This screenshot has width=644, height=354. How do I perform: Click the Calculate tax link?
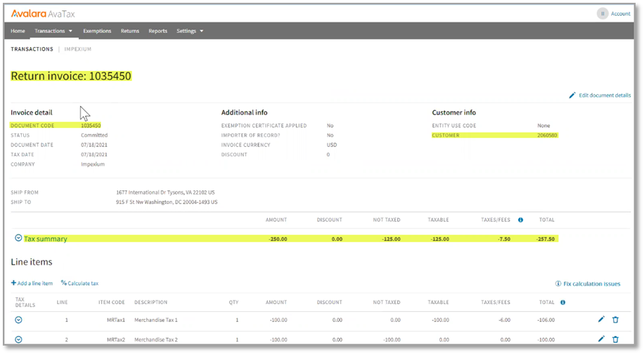click(x=83, y=284)
